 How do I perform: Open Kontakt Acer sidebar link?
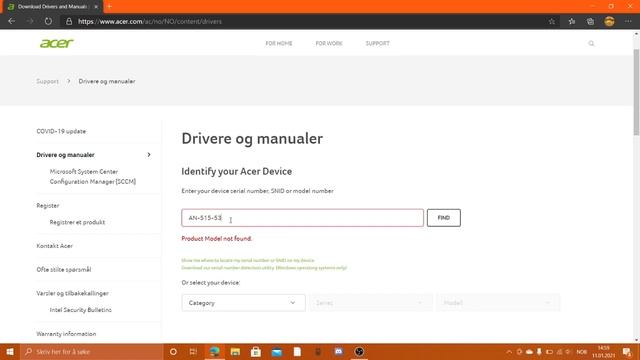pyautogui.click(x=54, y=246)
